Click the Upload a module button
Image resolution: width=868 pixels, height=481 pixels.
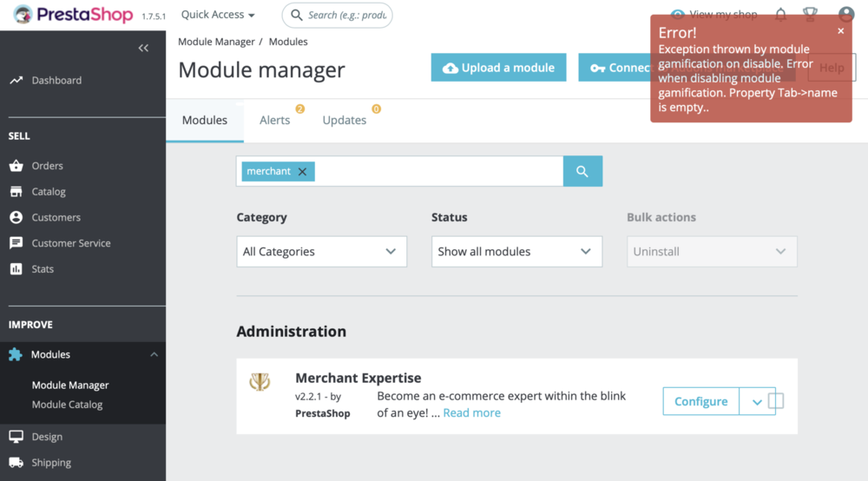(498, 68)
